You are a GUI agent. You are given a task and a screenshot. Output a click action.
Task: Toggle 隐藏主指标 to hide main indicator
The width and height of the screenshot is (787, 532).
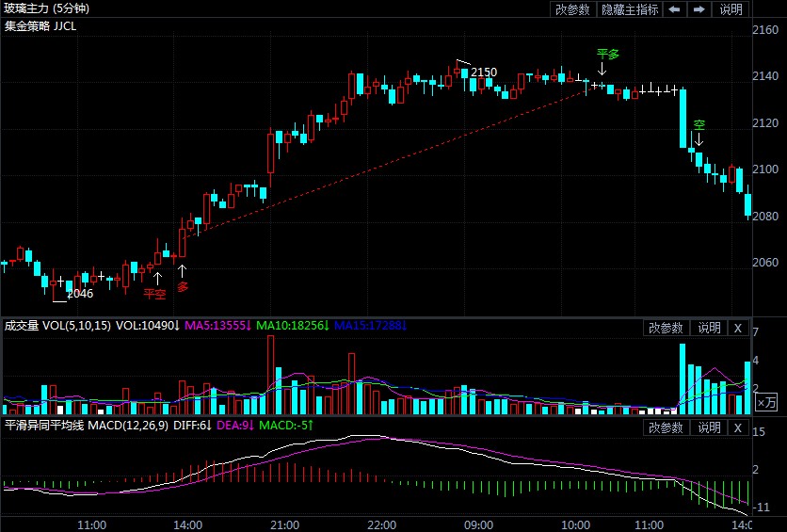coord(629,9)
